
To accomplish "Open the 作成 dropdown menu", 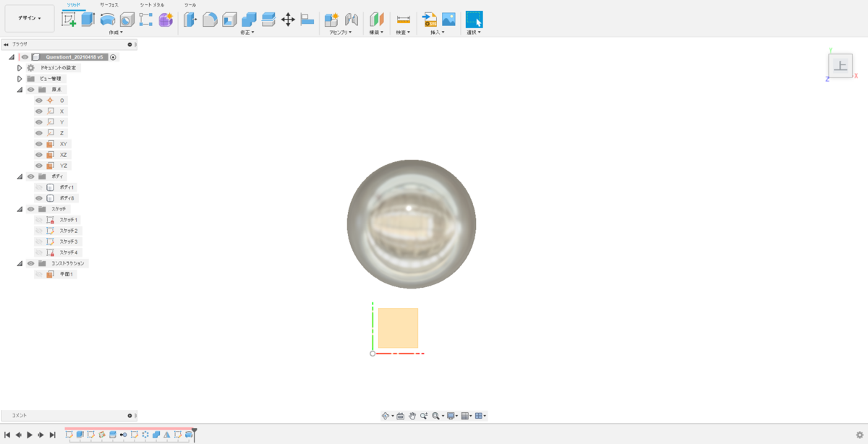I will (116, 33).
